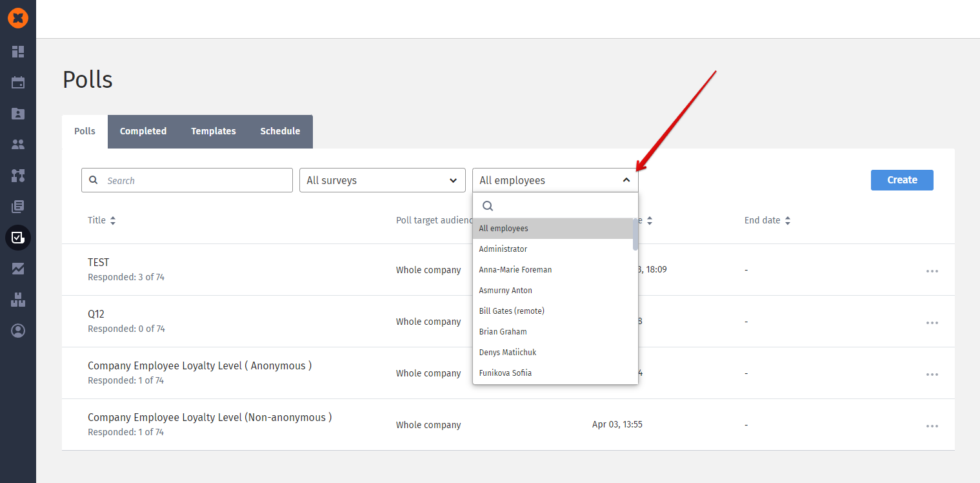Image resolution: width=980 pixels, height=483 pixels.
Task: Click the 'Apr 03, 13:55' date cell
Action: (617, 424)
